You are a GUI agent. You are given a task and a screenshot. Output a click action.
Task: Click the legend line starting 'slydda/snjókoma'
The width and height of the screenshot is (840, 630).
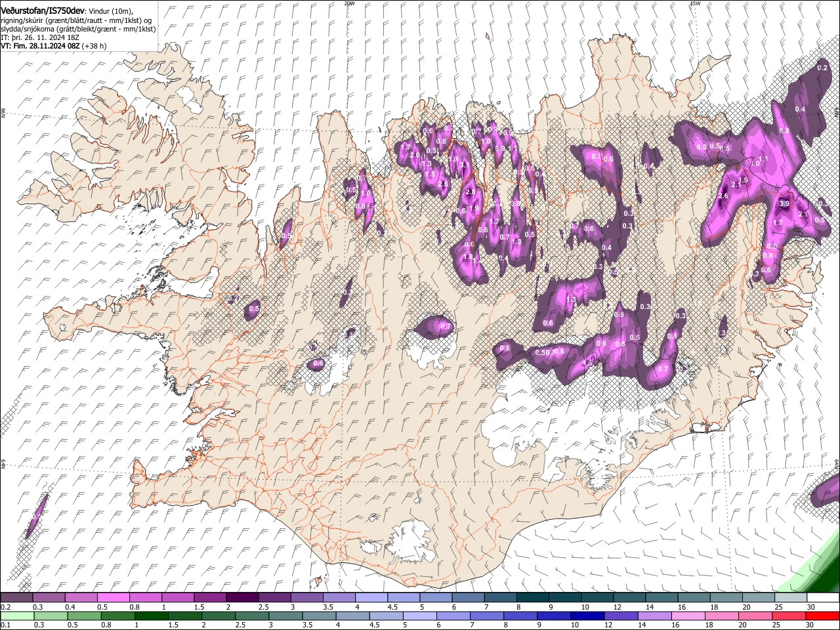coord(78,29)
